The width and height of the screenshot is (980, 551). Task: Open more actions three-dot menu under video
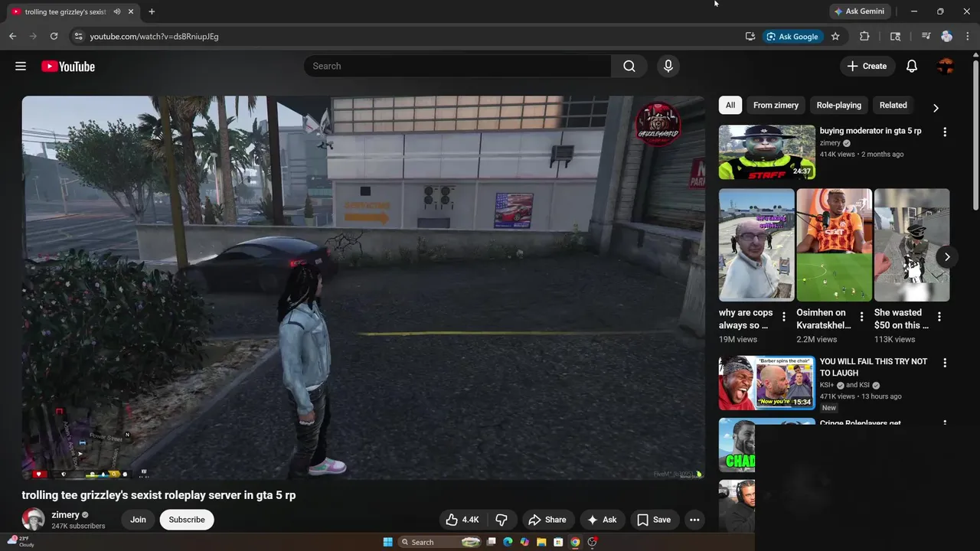point(694,520)
